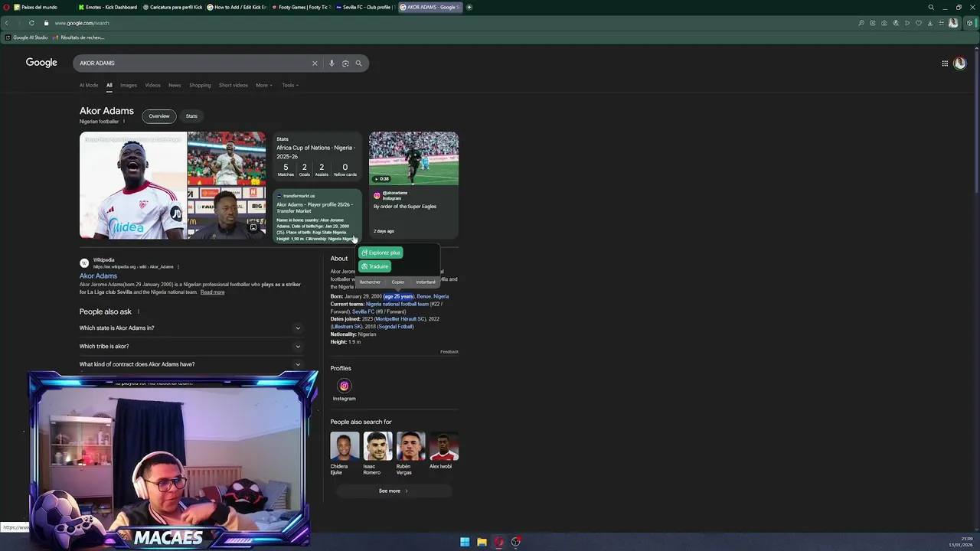Open the Opera downloads icon

coord(930,23)
